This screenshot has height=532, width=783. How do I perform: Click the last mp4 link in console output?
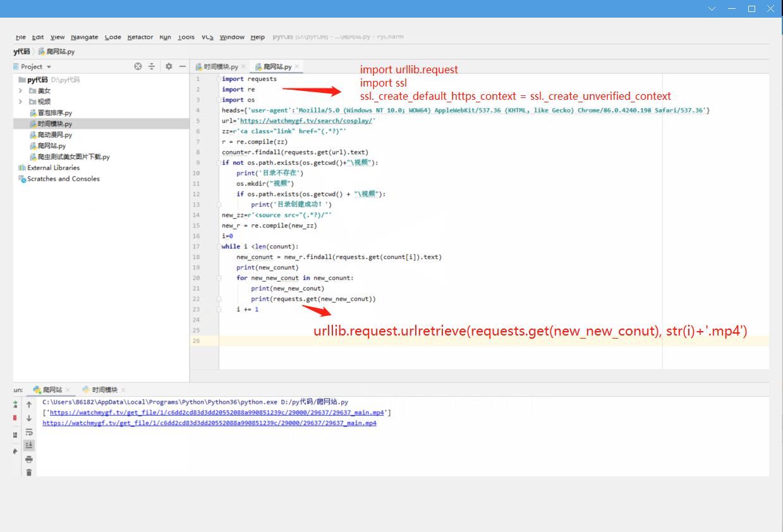209,423
